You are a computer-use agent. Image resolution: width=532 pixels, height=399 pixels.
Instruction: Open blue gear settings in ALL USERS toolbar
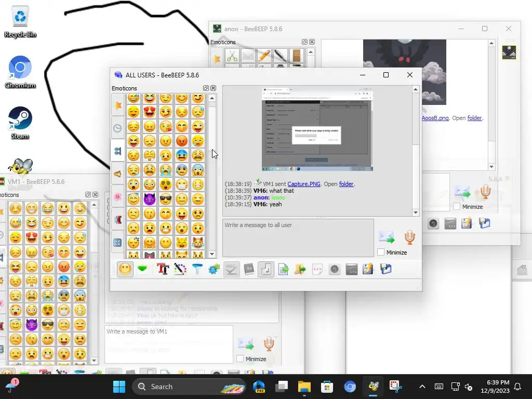[x=214, y=269]
